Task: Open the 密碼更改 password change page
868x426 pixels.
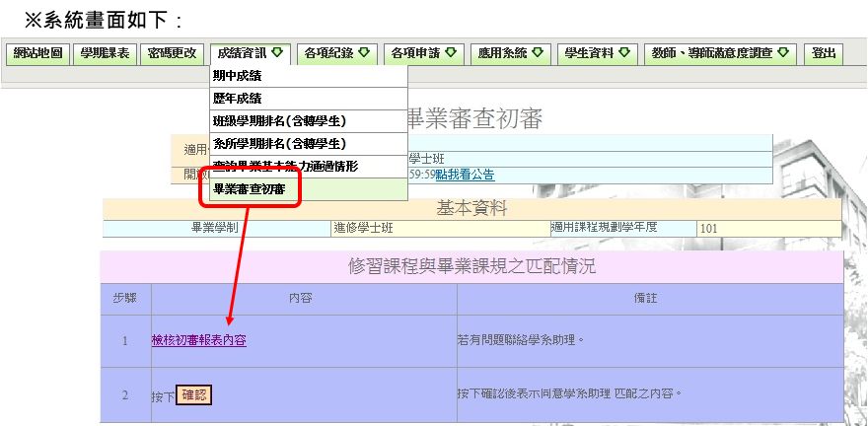Action: [x=171, y=54]
